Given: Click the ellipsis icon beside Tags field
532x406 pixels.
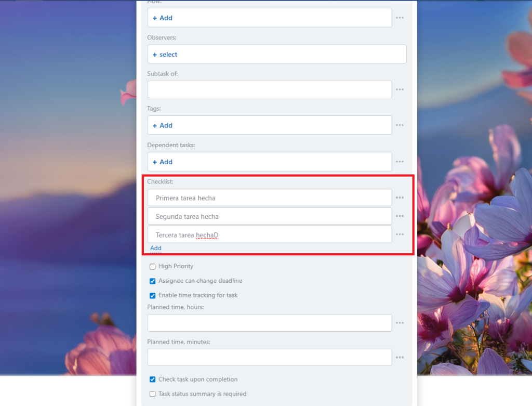Looking at the screenshot, I should pyautogui.click(x=400, y=125).
